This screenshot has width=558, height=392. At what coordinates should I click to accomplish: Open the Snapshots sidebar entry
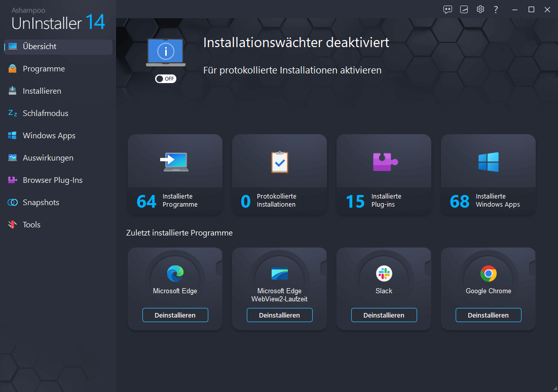point(41,203)
